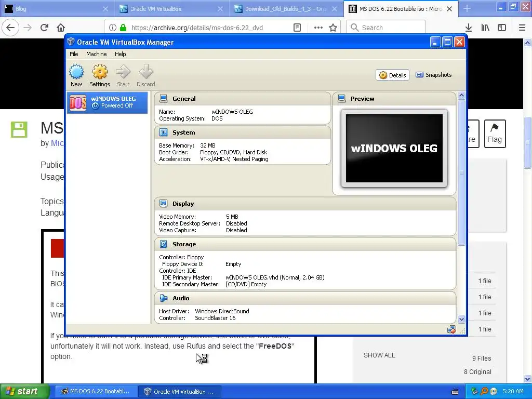Click 'Floppy, CD/DVD, Hard Disk' boot order text
The height and width of the screenshot is (399, 532).
(233, 152)
